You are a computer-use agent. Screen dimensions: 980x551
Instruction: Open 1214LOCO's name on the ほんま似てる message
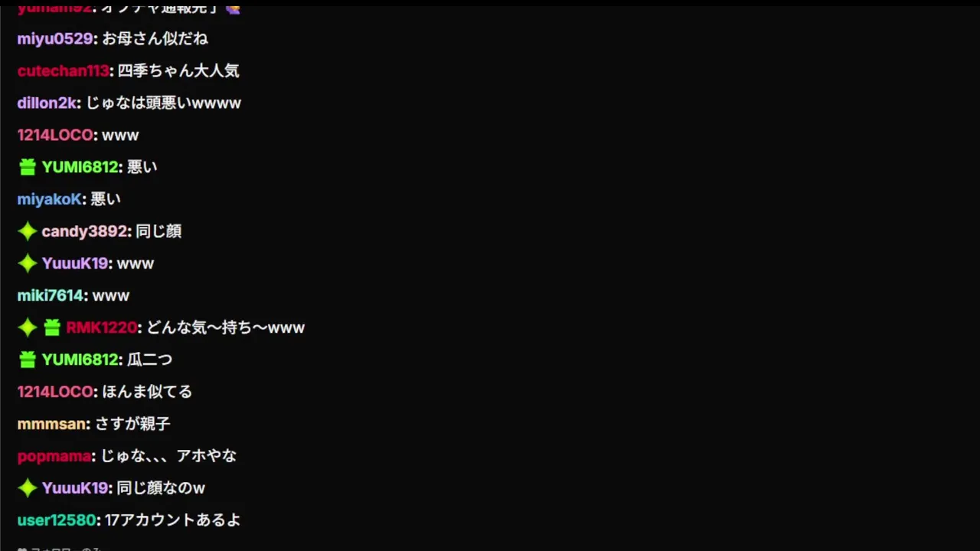pyautogui.click(x=55, y=392)
